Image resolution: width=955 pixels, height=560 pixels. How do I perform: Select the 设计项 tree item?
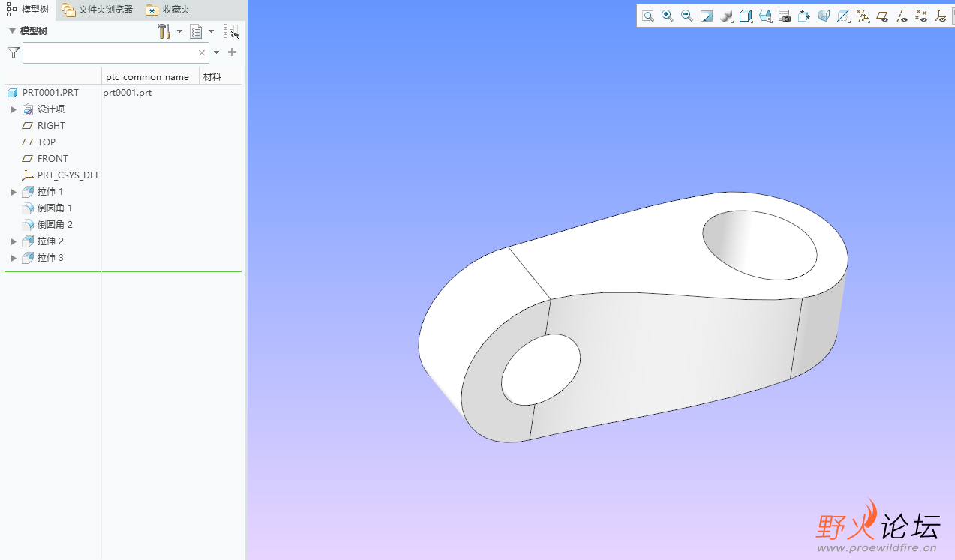click(x=51, y=109)
